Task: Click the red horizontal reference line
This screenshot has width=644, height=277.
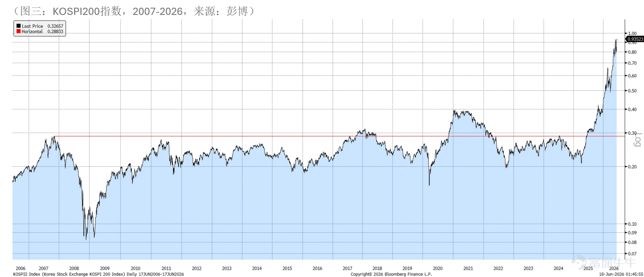Action: [338, 136]
